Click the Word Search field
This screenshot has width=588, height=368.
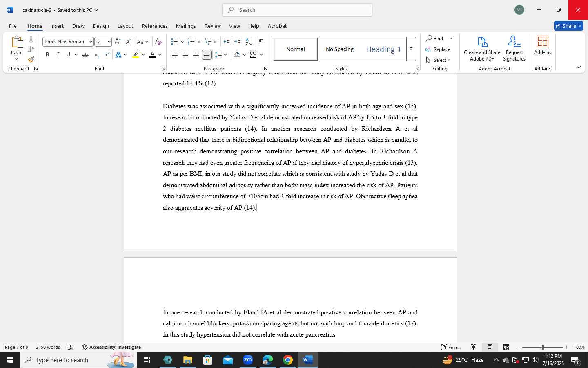point(297,10)
